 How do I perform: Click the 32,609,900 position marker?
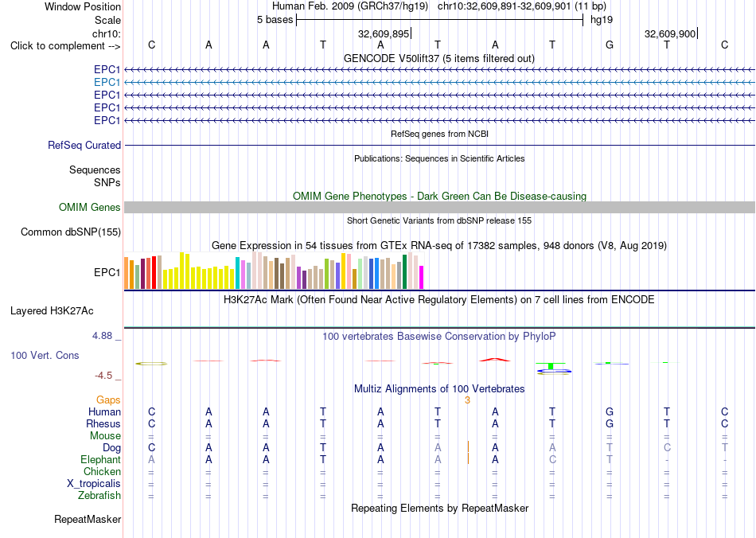pyautogui.click(x=670, y=33)
